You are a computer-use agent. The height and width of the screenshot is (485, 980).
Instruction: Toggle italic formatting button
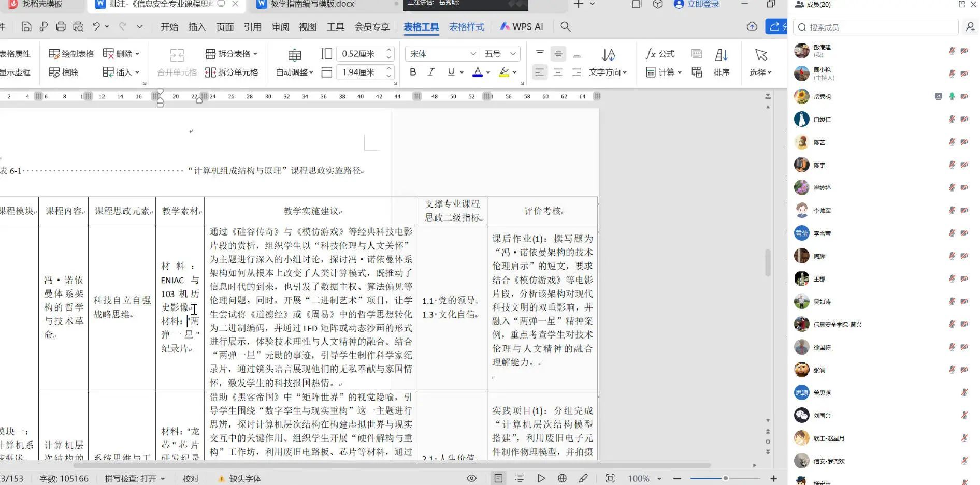click(x=431, y=72)
